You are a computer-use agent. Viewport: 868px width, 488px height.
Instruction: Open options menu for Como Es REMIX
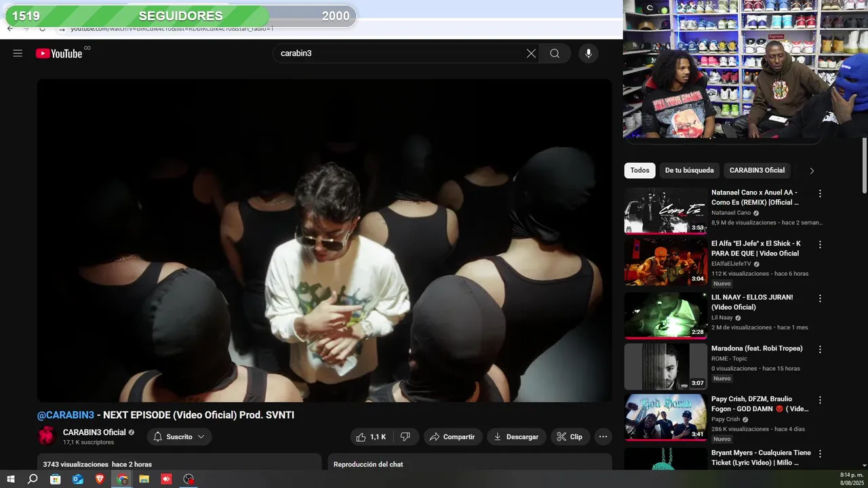(820, 194)
